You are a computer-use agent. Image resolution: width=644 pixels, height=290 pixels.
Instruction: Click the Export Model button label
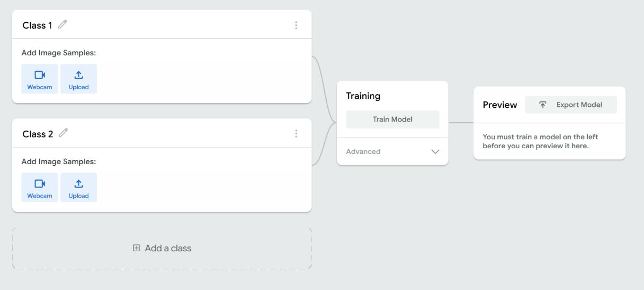(x=579, y=105)
